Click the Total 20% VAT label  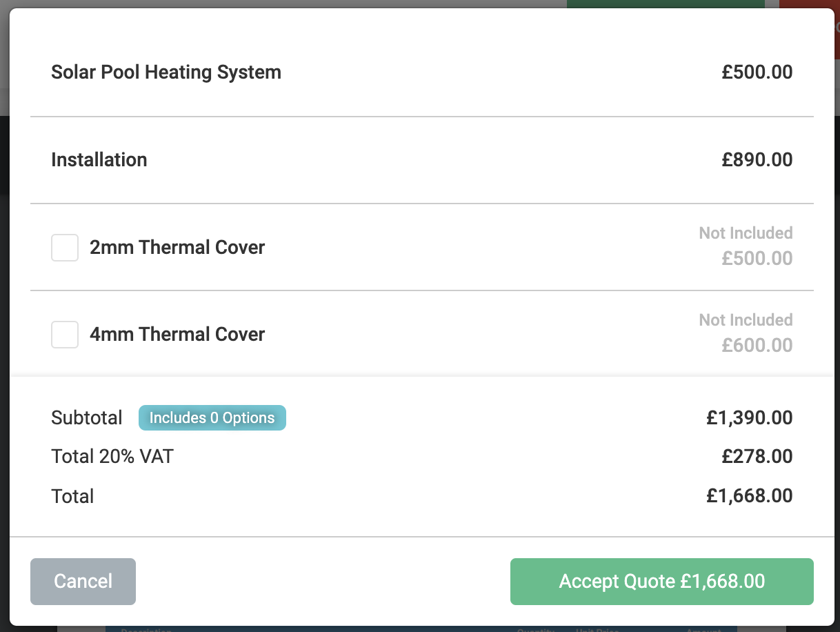[112, 457]
